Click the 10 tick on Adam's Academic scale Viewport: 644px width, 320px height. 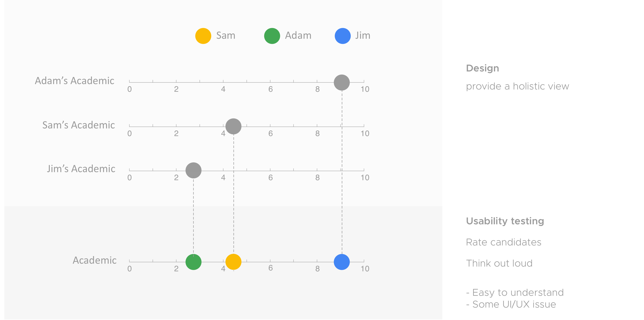click(365, 89)
